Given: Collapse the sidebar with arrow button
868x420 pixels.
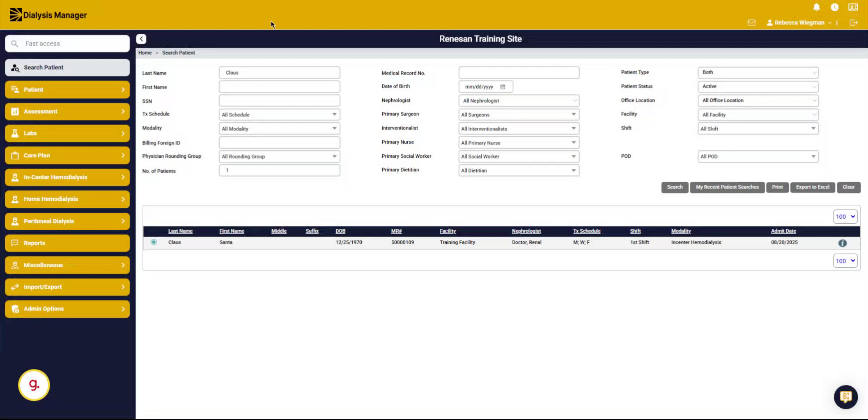Looking at the screenshot, I should click(x=141, y=39).
